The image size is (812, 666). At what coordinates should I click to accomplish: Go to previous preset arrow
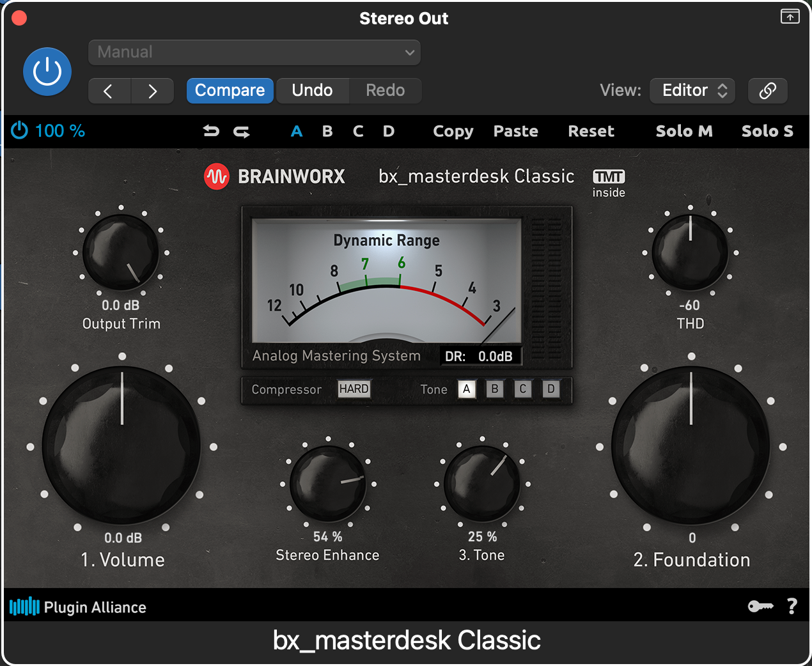tap(109, 91)
